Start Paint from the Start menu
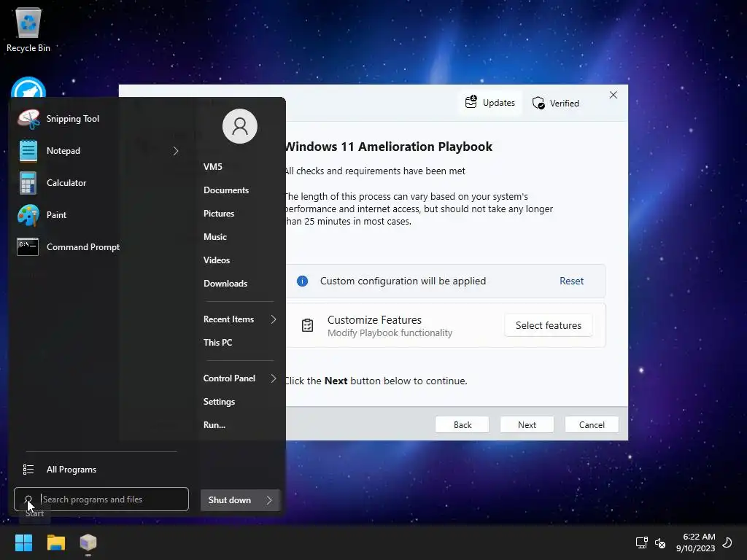 coord(56,215)
